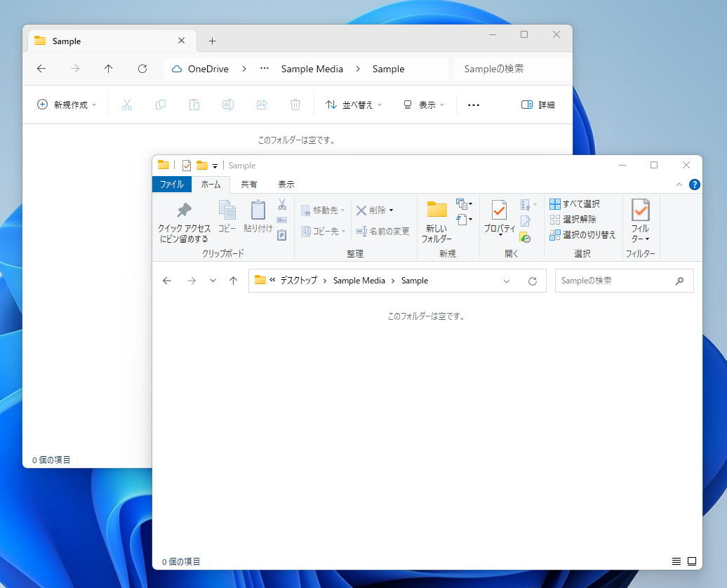This screenshot has width=727, height=588.
Task: Refresh the back window folder view
Action: point(142,69)
